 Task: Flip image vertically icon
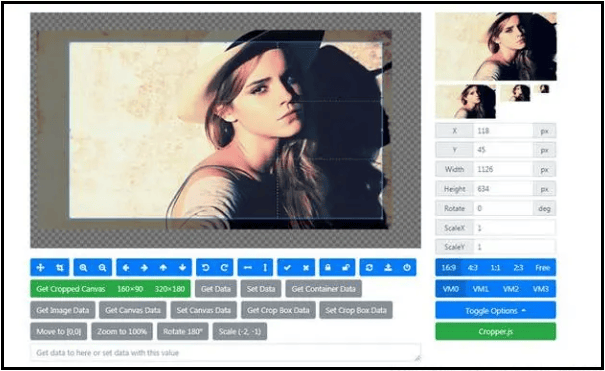tap(265, 268)
